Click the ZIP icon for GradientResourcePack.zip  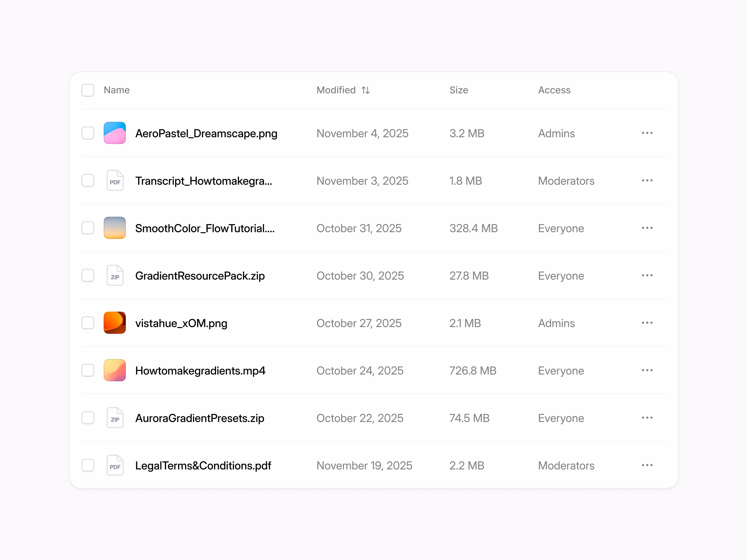115,275
